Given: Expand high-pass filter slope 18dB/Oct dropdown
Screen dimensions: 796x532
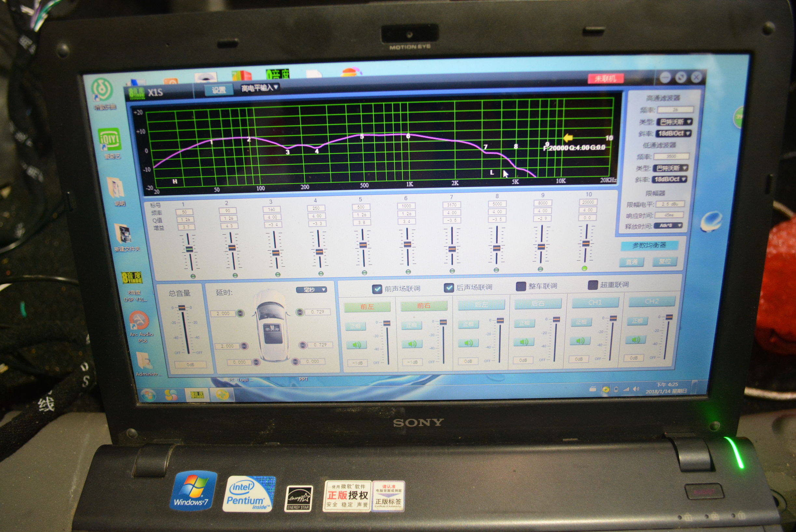Looking at the screenshot, I should pos(673,133).
